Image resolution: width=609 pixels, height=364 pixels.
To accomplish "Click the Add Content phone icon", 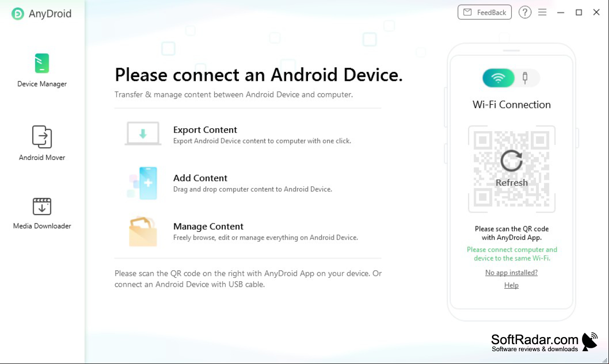I will click(143, 183).
